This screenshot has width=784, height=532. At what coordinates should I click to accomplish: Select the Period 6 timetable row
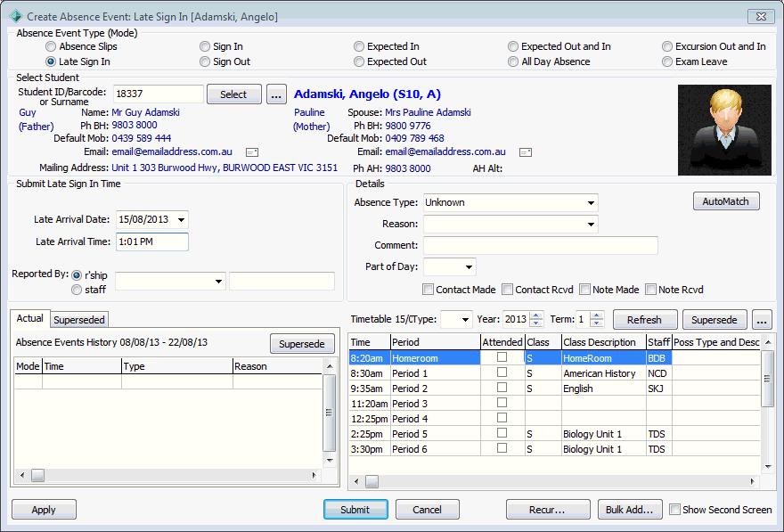point(554,449)
